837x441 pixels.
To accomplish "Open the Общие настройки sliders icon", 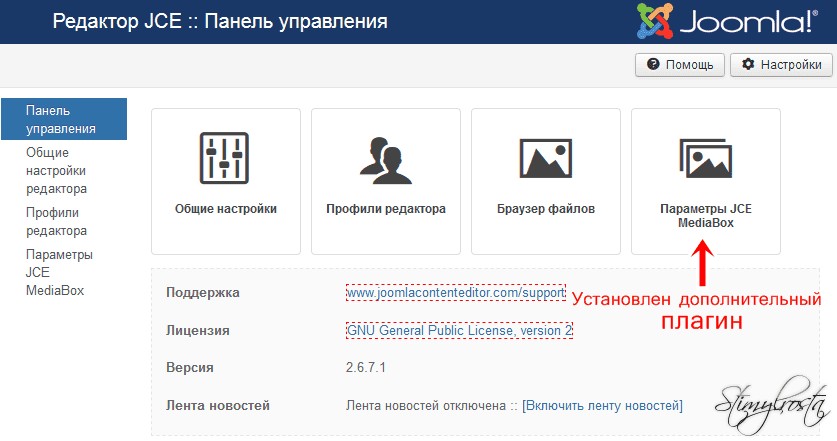I will pos(224,158).
